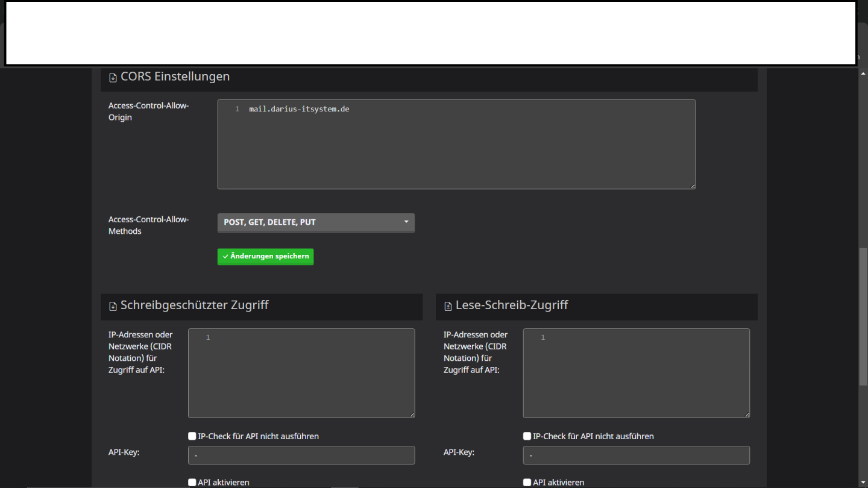Click resize handle of Schreibgeschützter IP textarea
This screenshot has height=488, width=868.
pyautogui.click(x=412, y=414)
